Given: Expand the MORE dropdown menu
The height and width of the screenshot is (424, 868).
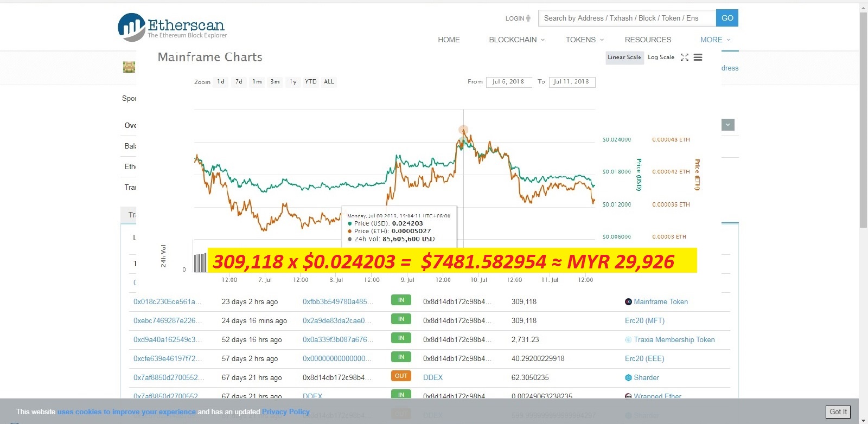Looking at the screenshot, I should click(716, 40).
